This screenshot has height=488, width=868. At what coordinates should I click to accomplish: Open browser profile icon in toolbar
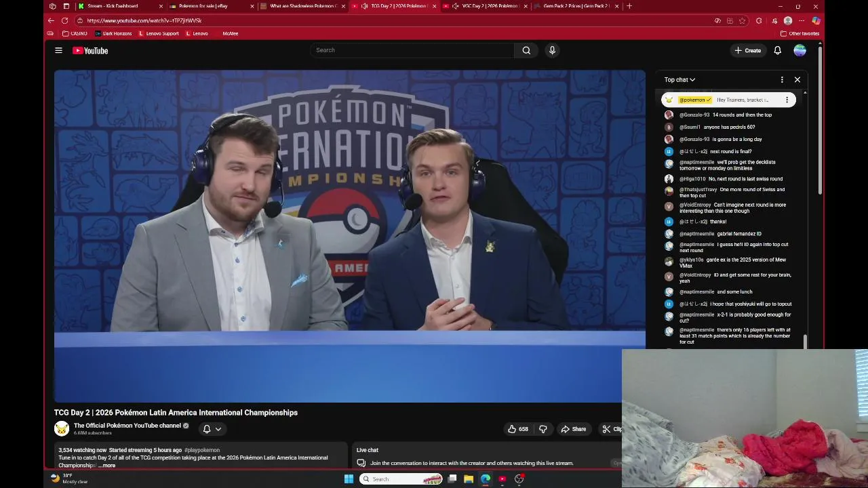pos(788,20)
